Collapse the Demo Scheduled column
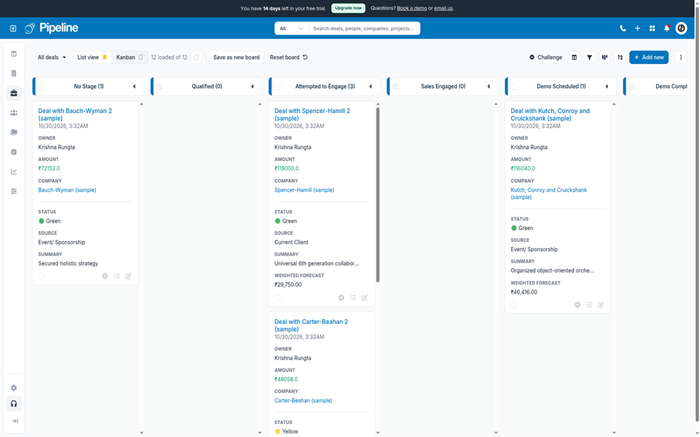This screenshot has height=437, width=700. [x=607, y=87]
